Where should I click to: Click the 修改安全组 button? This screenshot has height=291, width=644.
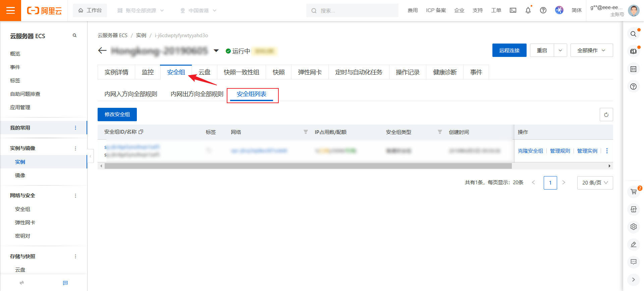[117, 115]
